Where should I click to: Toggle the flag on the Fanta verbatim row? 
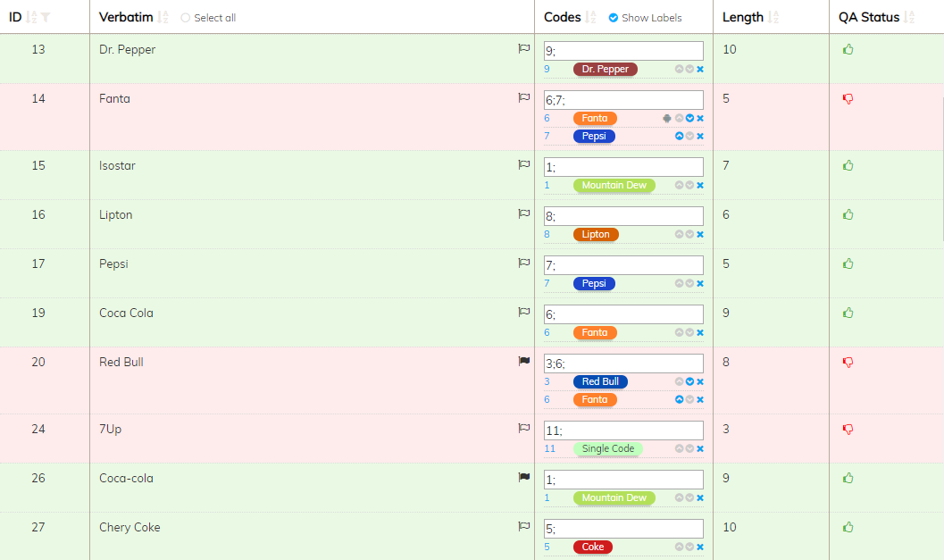click(524, 97)
